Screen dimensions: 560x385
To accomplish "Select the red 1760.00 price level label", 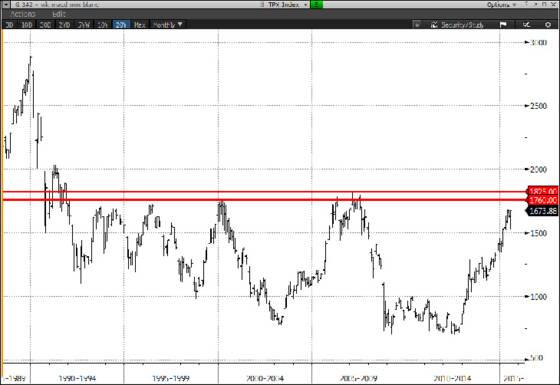I will tap(542, 200).
